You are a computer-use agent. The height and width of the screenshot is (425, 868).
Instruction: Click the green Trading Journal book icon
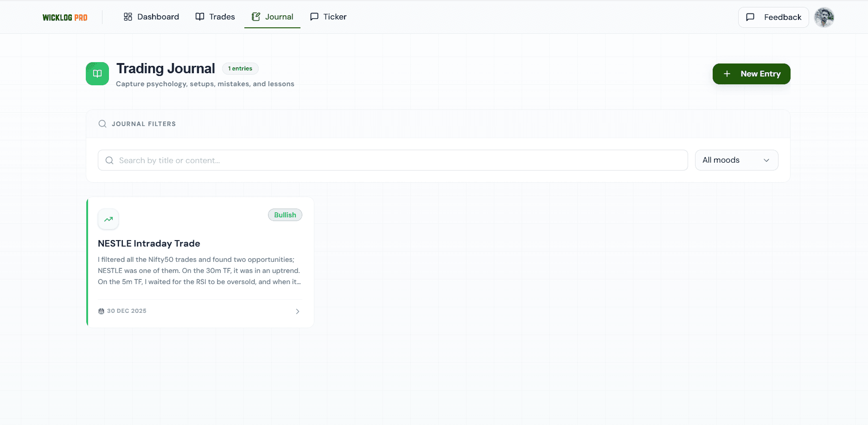coord(97,74)
